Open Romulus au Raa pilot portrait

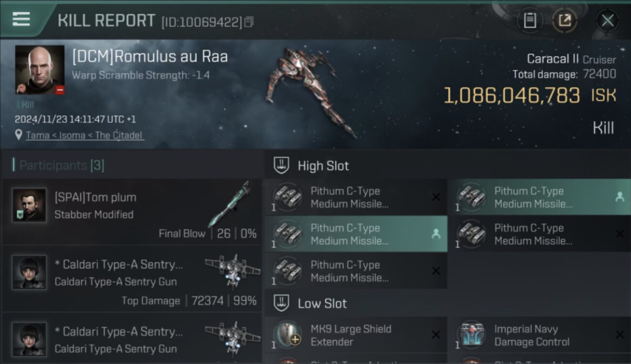click(x=40, y=69)
